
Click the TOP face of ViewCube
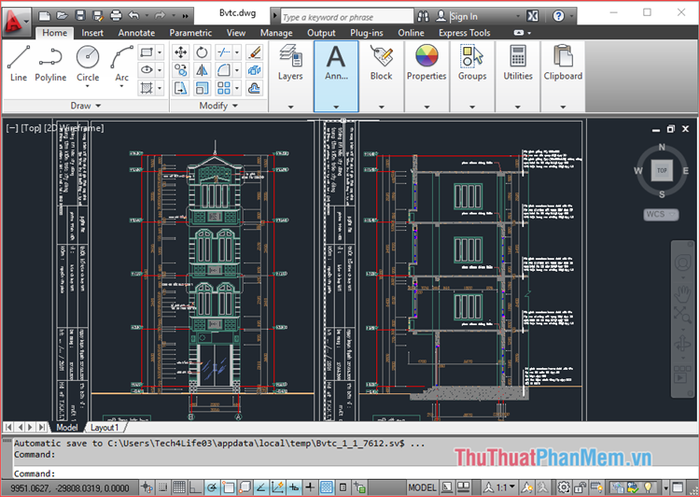pyautogui.click(x=662, y=170)
